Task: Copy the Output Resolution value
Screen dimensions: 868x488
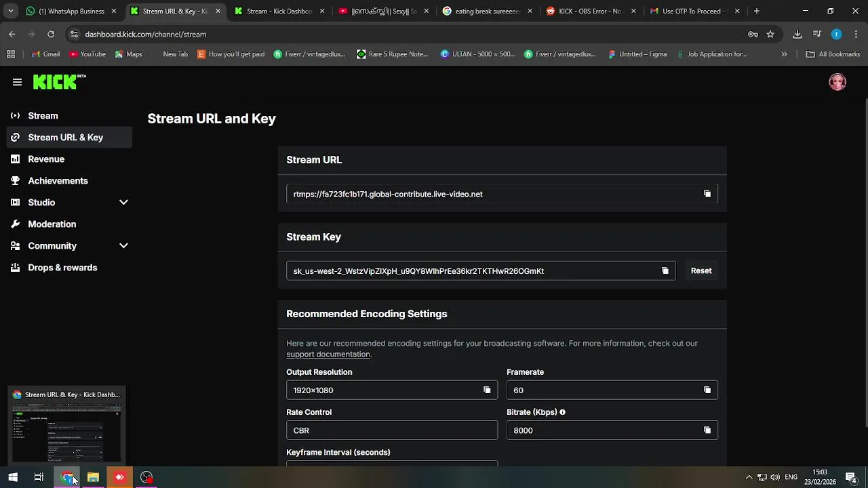Action: (x=487, y=390)
